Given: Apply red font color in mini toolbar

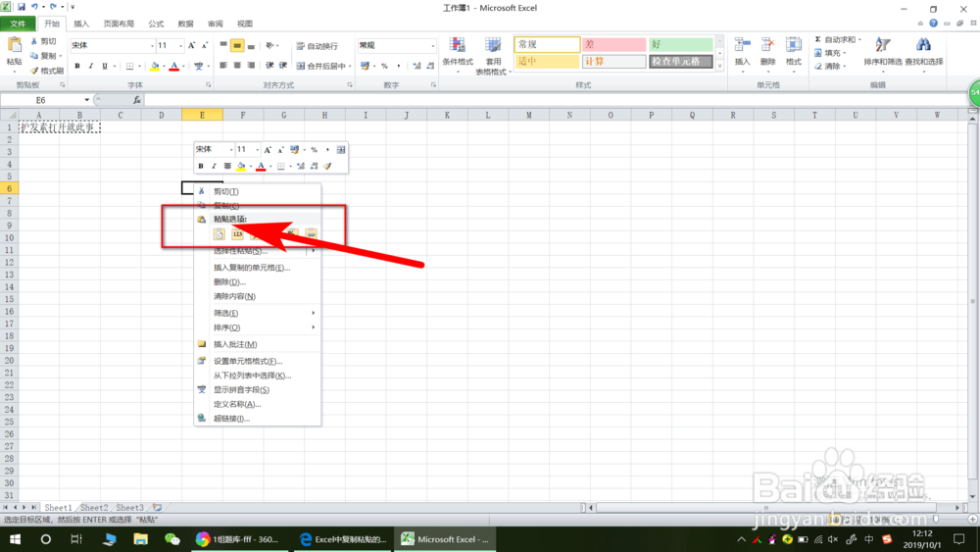Looking at the screenshot, I should click(262, 167).
